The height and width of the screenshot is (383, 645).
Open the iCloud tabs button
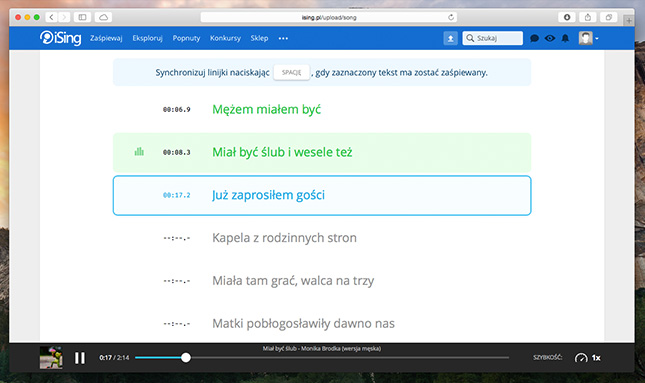[103, 17]
